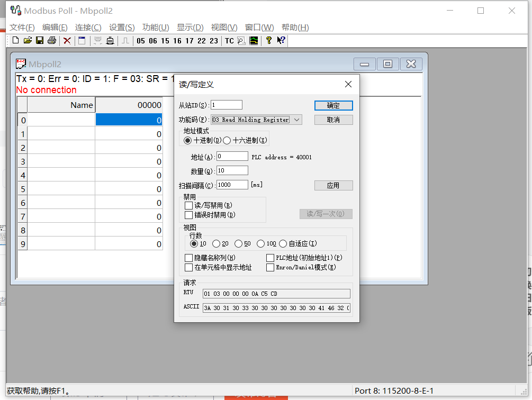Open the Test Center with the TC toolbar icon
The image size is (532, 400).
[229, 40]
